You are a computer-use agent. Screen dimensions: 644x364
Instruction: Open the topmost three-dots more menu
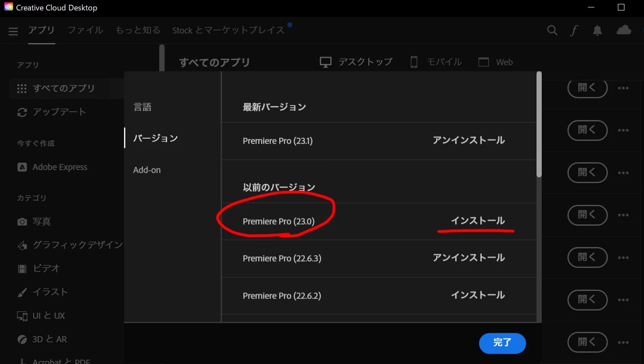point(623,88)
